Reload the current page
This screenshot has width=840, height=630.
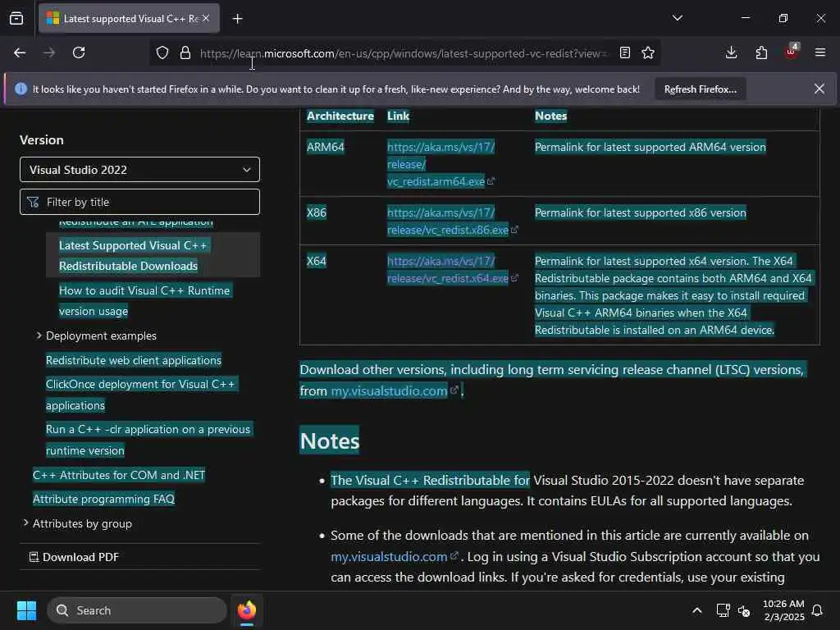[79, 52]
